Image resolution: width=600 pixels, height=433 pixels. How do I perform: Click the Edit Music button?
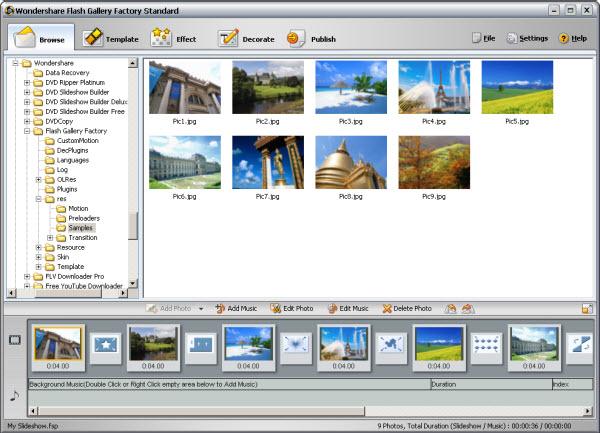coord(348,308)
